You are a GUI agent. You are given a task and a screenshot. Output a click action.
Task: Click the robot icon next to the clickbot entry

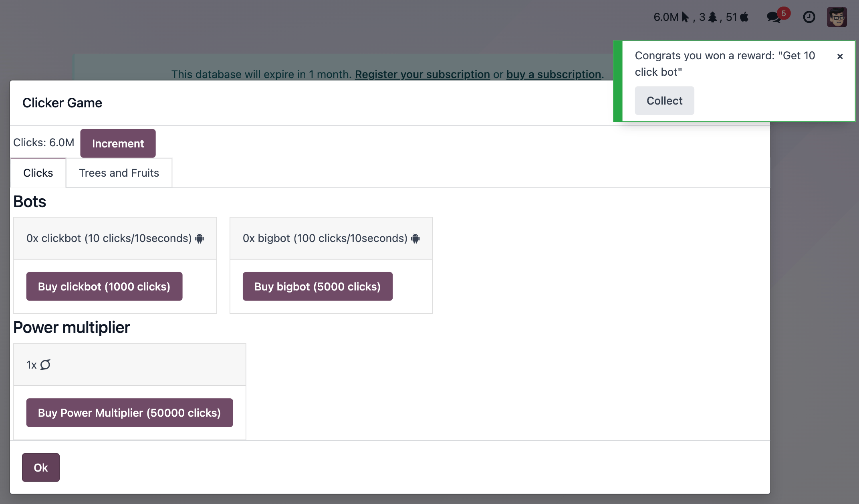[x=200, y=238]
